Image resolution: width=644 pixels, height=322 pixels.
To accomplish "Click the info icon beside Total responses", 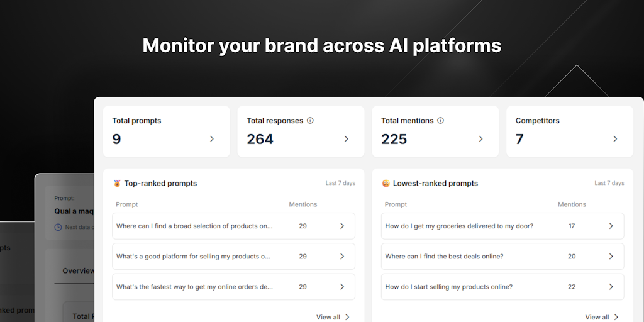I will tap(310, 121).
